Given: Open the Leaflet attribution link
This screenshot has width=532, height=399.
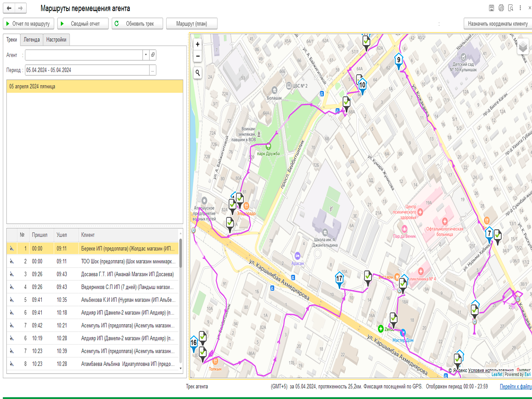Looking at the screenshot, I should [497, 374].
